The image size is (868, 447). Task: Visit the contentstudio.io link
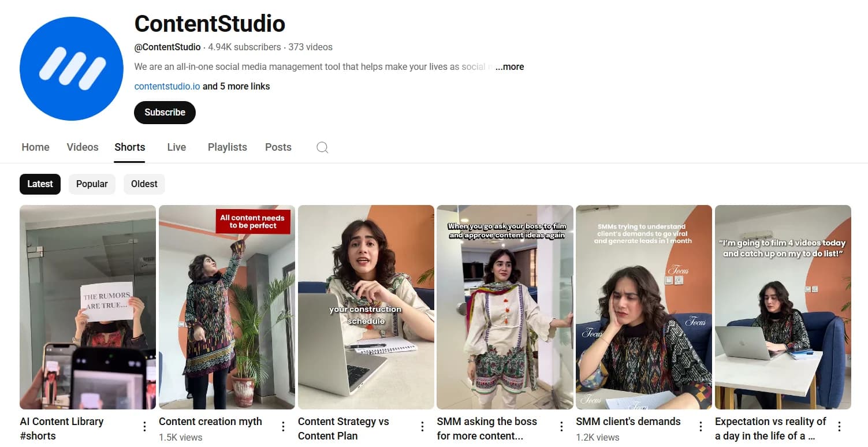(167, 87)
